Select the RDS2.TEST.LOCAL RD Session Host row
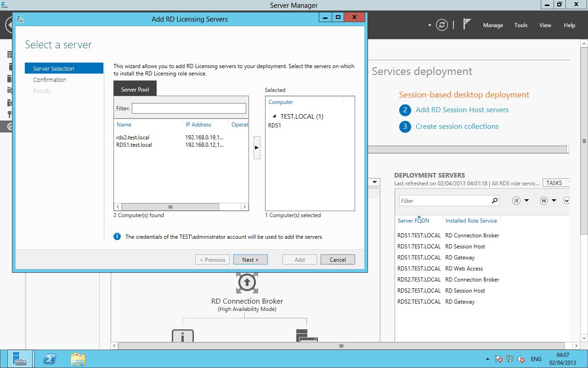The width and height of the screenshot is (588, 368). 482,291
